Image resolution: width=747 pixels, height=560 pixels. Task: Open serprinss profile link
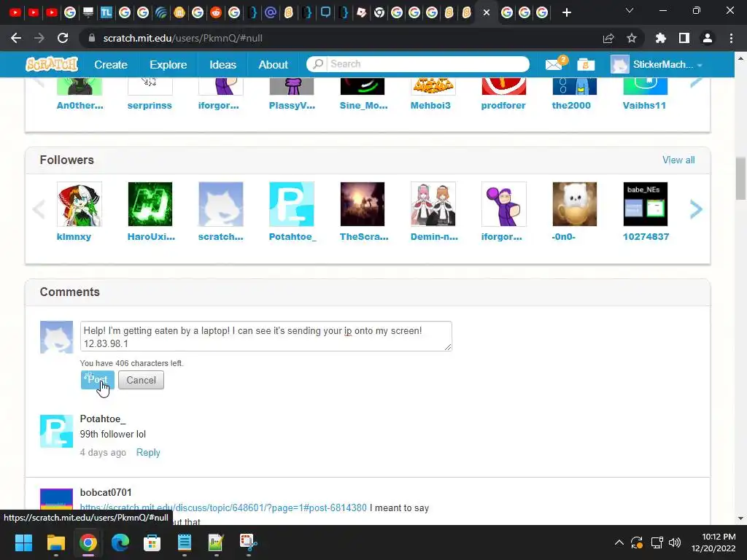pyautogui.click(x=150, y=105)
